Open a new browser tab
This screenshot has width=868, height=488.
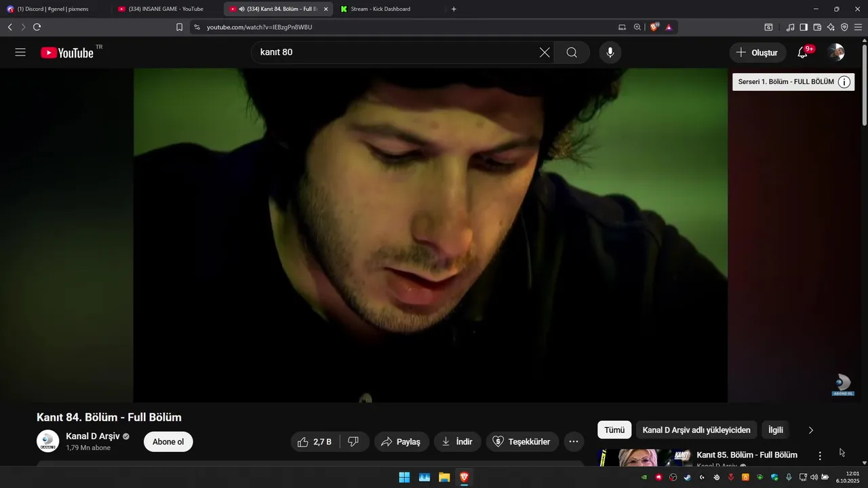(454, 9)
